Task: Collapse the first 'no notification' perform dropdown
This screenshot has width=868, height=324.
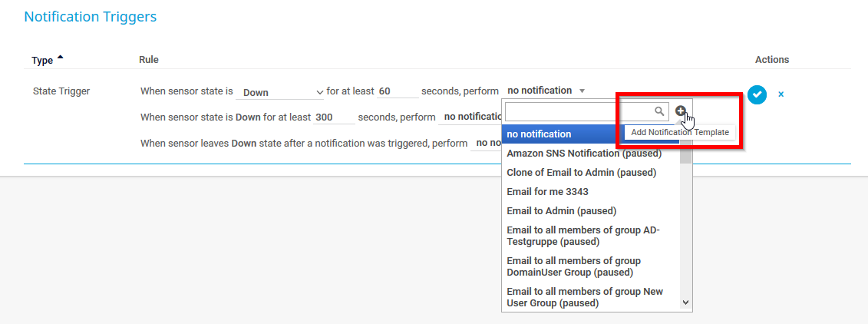Action: tap(546, 91)
